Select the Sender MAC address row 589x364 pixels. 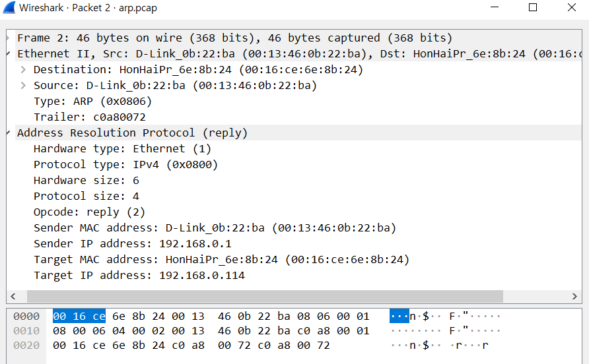[x=215, y=228]
